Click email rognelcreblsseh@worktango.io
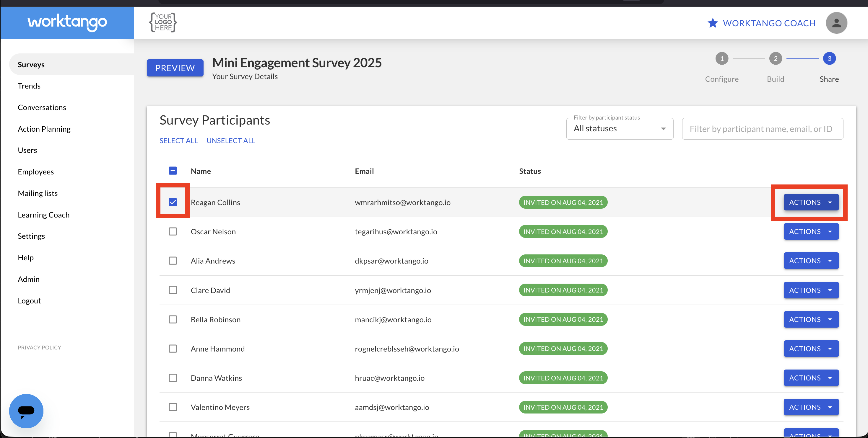The height and width of the screenshot is (438, 868). (407, 349)
